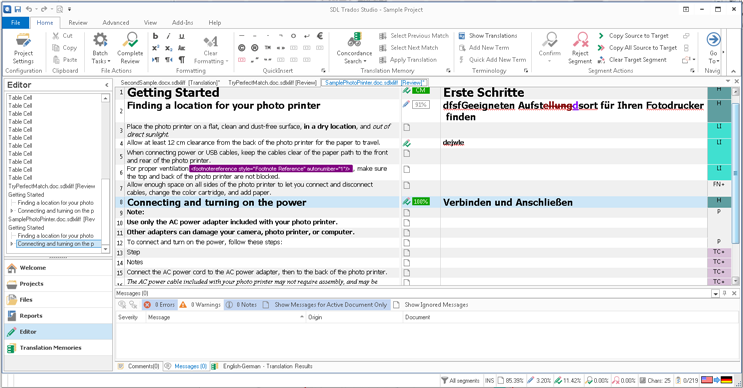Open Project Settings in the ribbon
743x388 pixels.
(x=23, y=48)
